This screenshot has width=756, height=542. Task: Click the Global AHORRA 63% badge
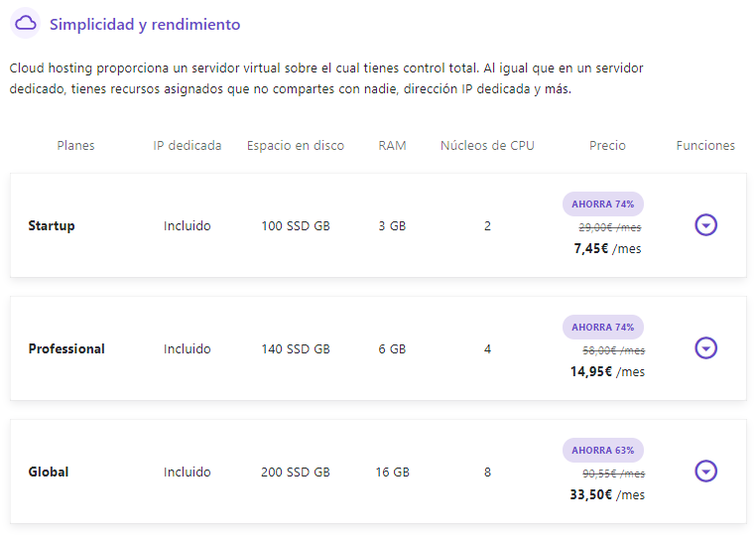602,451
